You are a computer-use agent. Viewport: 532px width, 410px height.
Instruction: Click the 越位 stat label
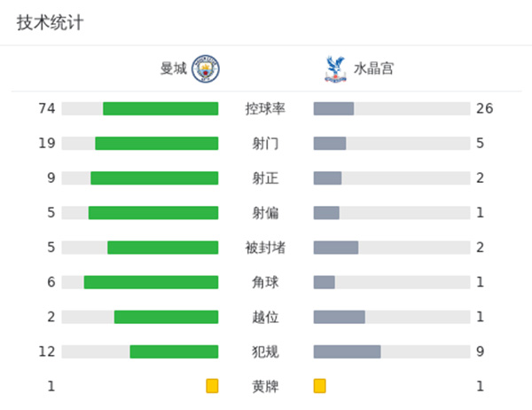pyautogui.click(x=265, y=317)
